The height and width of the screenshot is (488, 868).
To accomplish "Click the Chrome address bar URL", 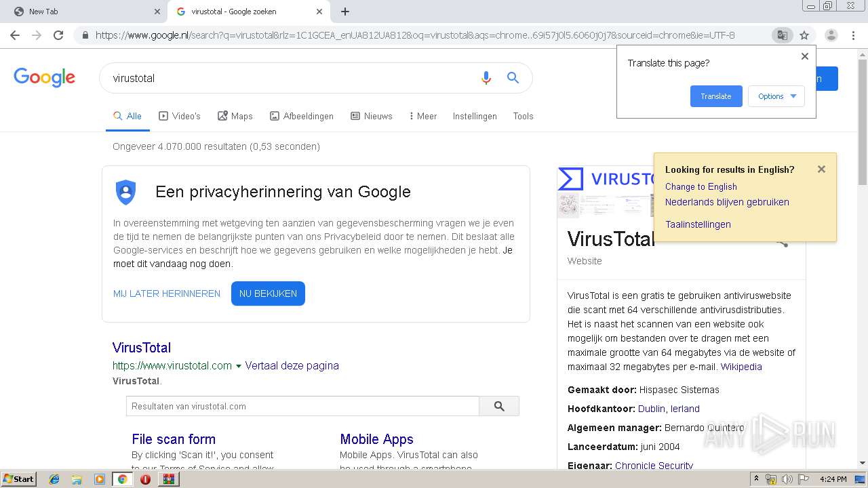I will click(415, 35).
